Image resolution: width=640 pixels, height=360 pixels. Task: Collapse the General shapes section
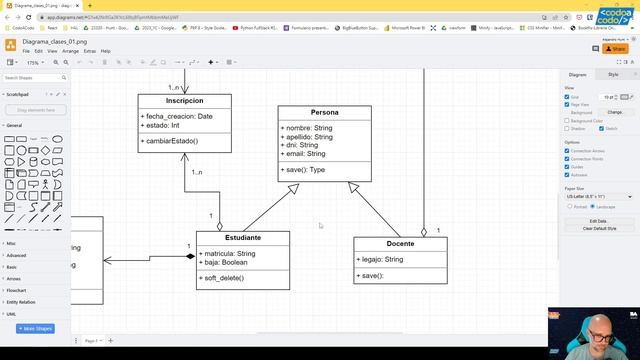(x=14, y=126)
